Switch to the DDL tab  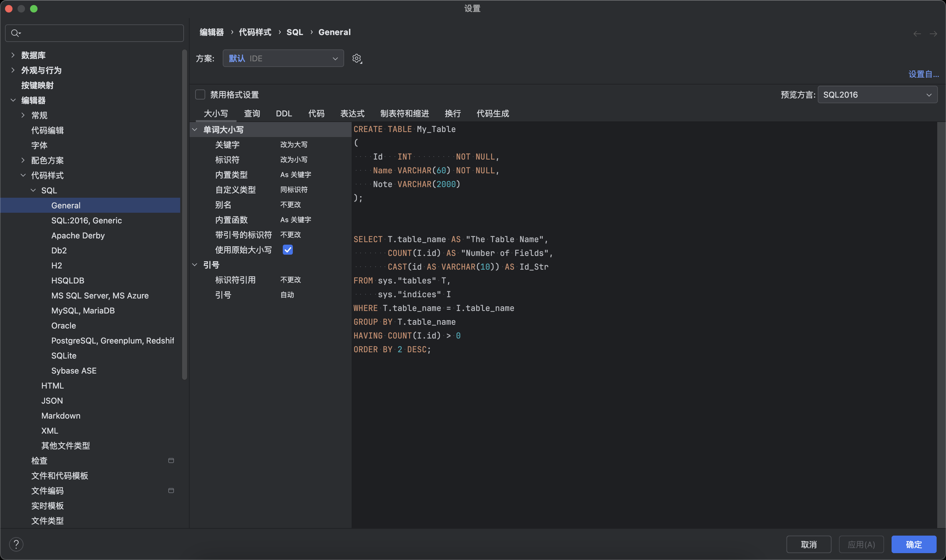tap(284, 114)
